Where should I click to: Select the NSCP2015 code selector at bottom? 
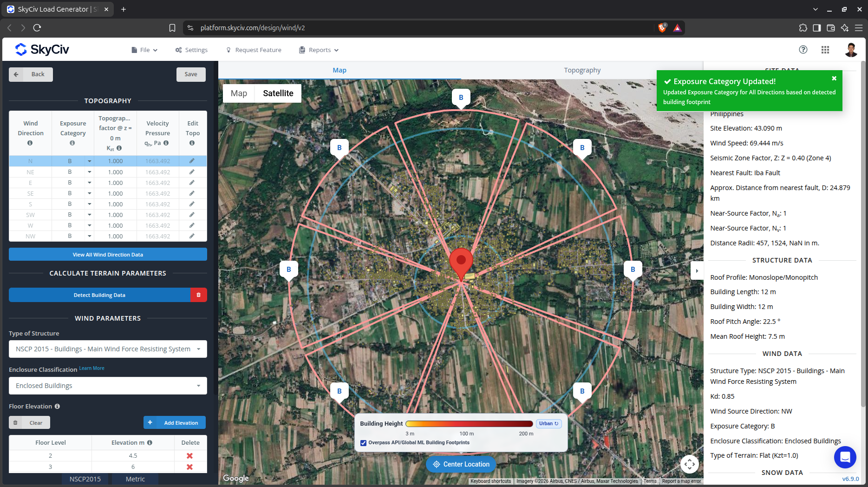click(85, 479)
